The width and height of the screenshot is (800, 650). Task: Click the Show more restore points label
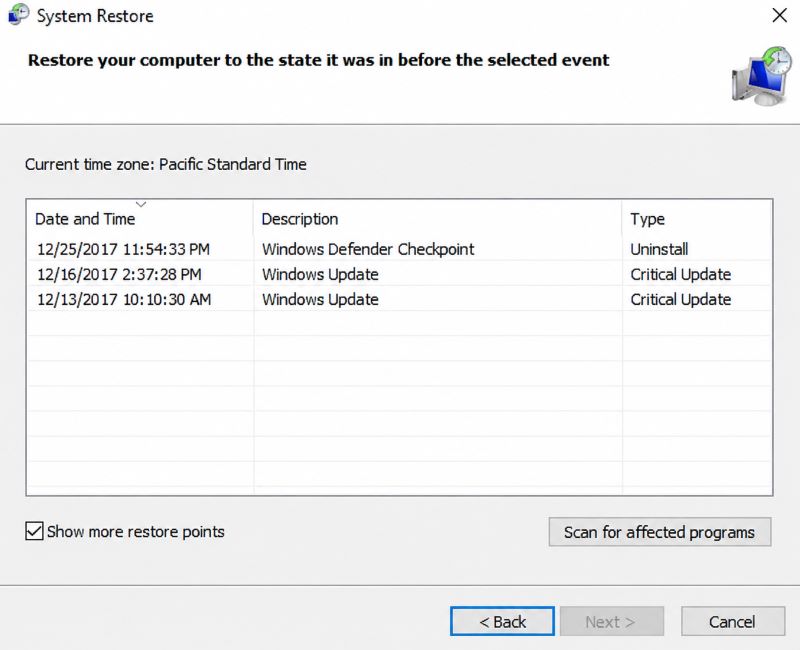click(136, 532)
